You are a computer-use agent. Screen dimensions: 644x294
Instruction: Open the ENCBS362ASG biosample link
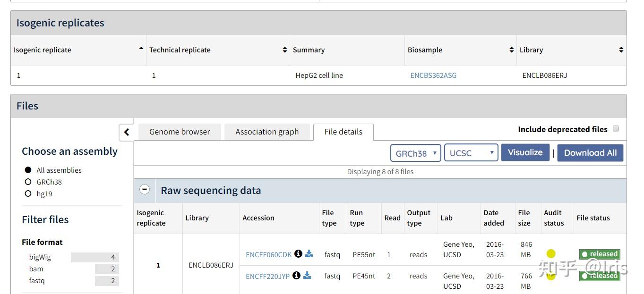pos(433,76)
